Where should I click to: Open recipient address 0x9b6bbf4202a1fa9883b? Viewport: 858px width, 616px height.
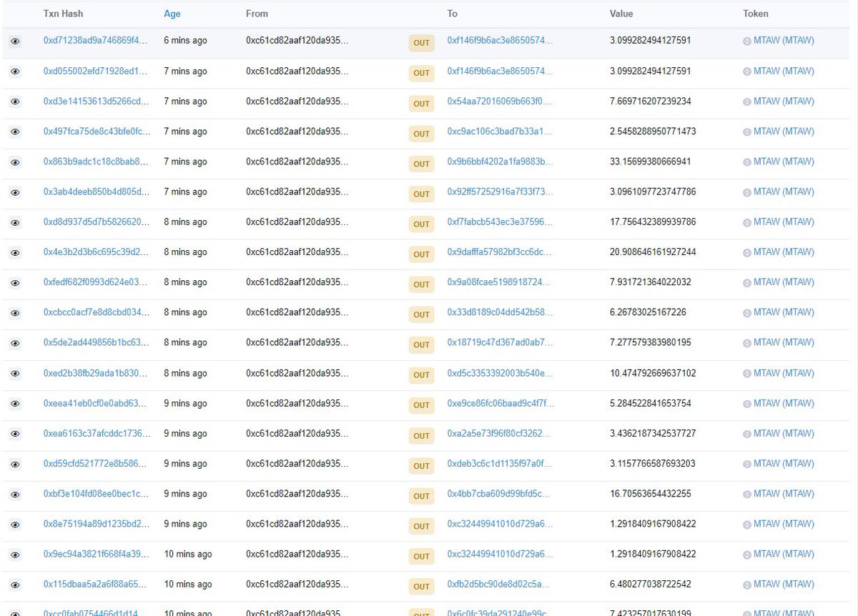click(500, 162)
